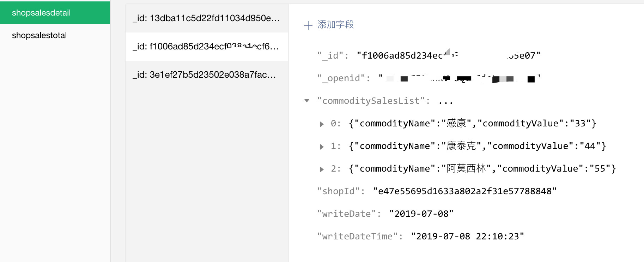The height and width of the screenshot is (262, 644).
Task: Click the shopId value string
Action: point(464,191)
